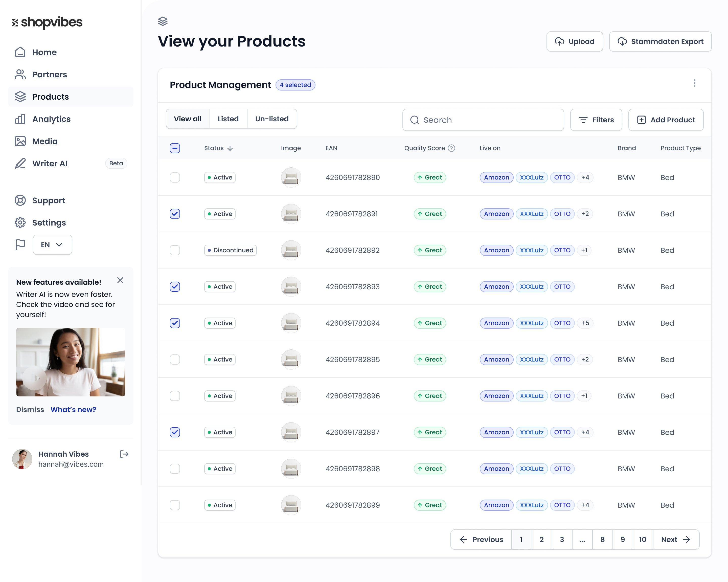
Task: Open Settings with the gear icon
Action: click(x=20, y=222)
